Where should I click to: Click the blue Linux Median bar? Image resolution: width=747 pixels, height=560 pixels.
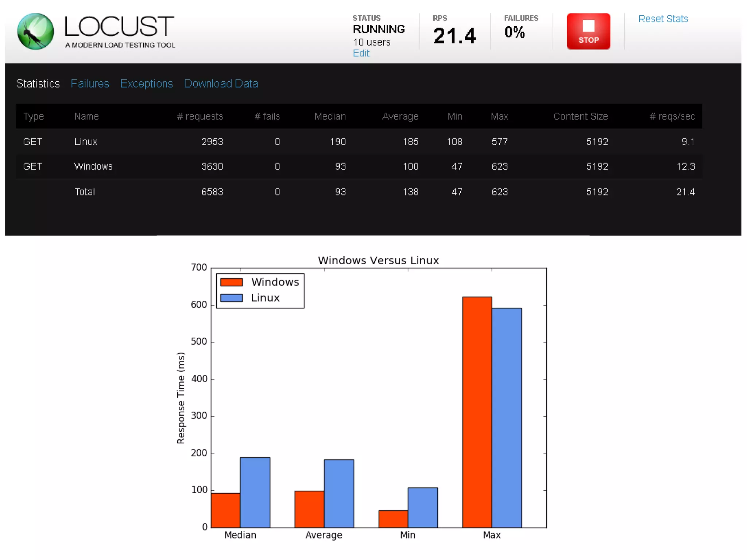[255, 492]
